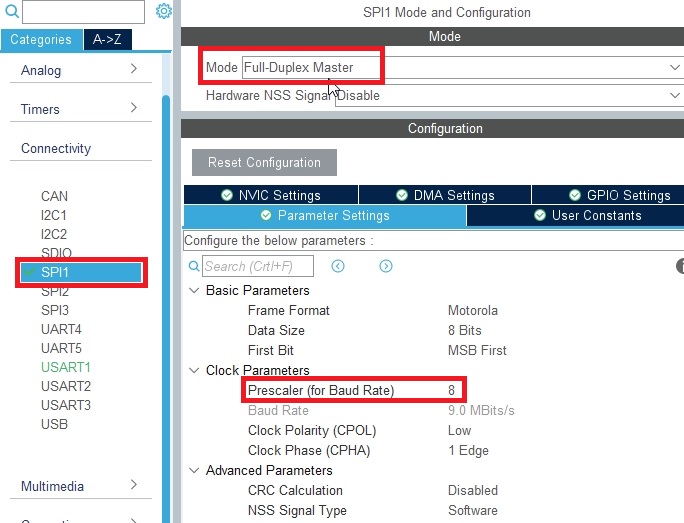The width and height of the screenshot is (684, 523).
Task: Select UART4 peripheral
Action: tap(62, 329)
